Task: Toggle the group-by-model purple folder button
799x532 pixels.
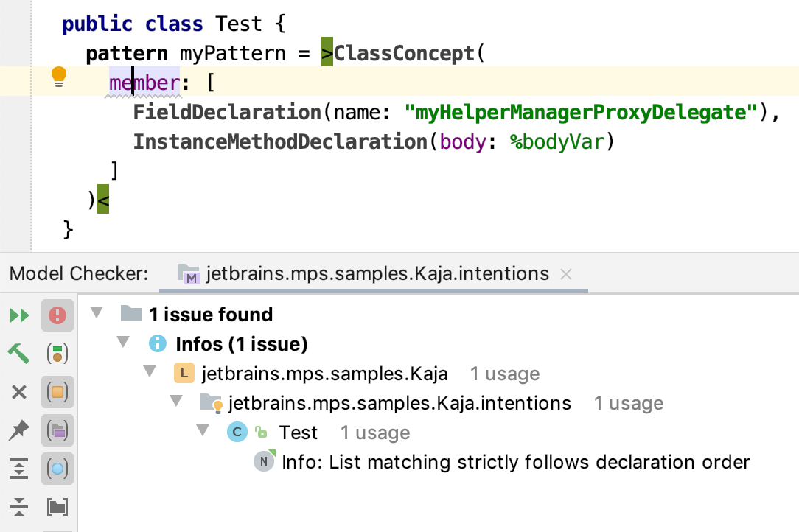Action: pos(57,430)
